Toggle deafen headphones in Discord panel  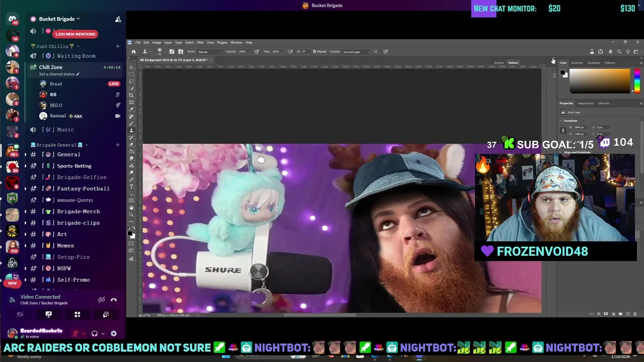[x=95, y=333]
